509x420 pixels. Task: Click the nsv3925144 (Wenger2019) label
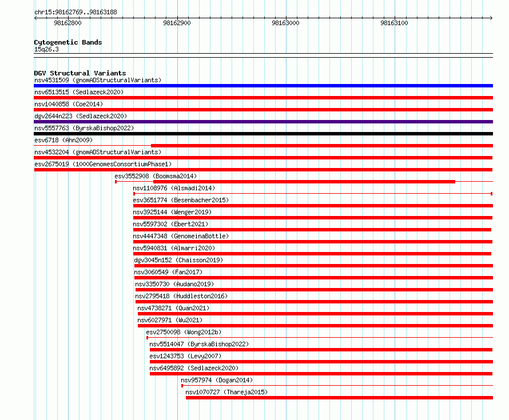point(172,212)
